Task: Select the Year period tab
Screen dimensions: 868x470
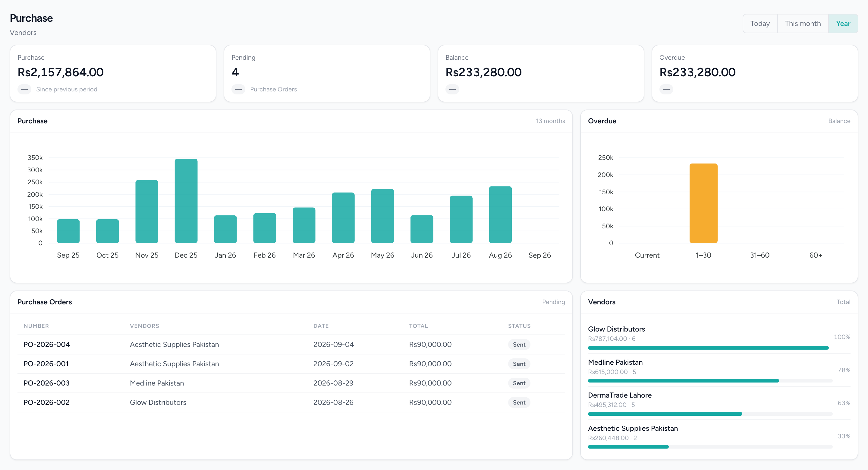Action: pyautogui.click(x=843, y=24)
